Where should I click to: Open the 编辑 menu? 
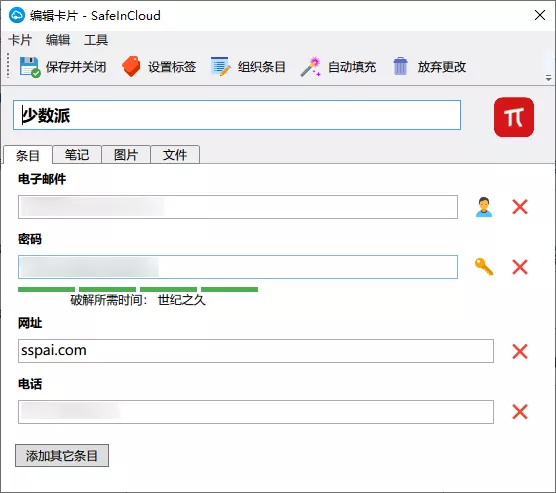coord(58,40)
